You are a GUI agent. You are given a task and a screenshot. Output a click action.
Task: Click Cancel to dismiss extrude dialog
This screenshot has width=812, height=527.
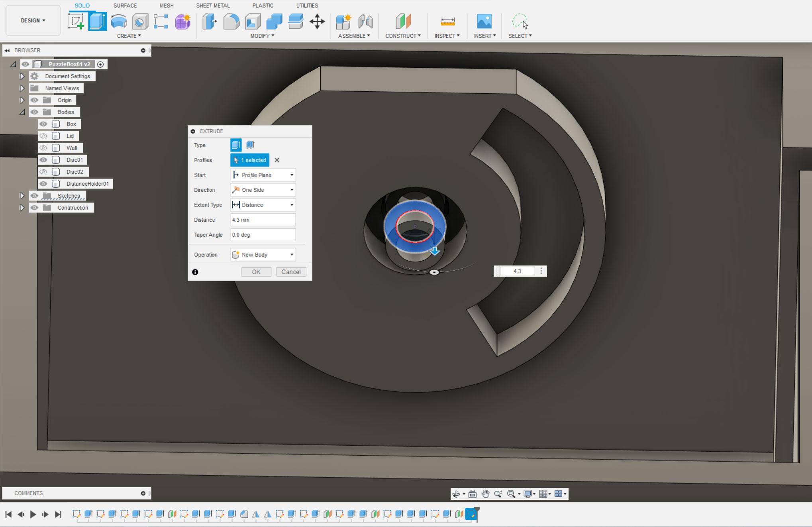(290, 271)
